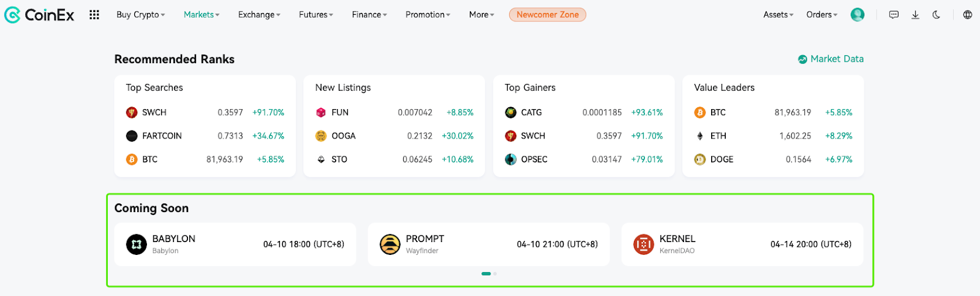The width and height of the screenshot is (980, 296).
Task: Expand the Buy Crypto dropdown
Action: [x=141, y=15]
